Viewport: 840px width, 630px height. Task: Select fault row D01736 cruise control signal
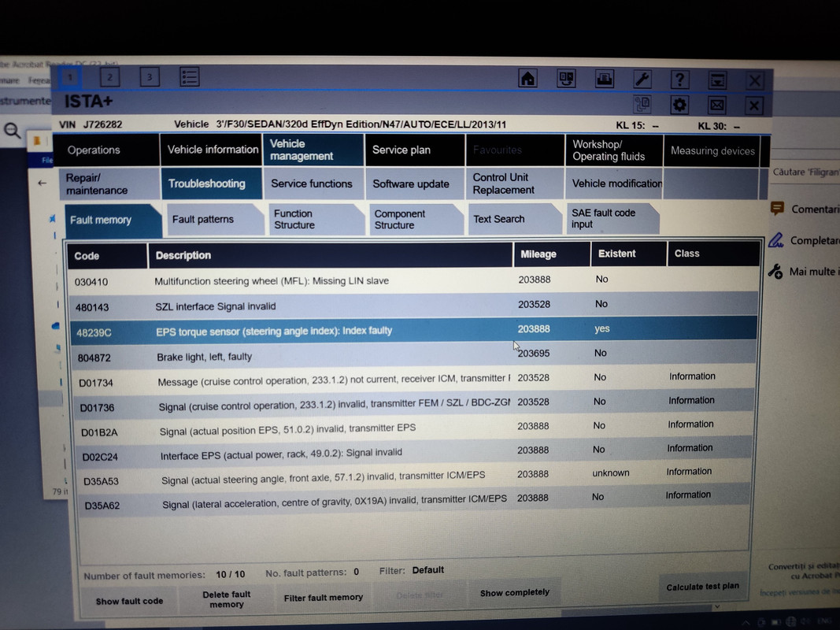413,405
